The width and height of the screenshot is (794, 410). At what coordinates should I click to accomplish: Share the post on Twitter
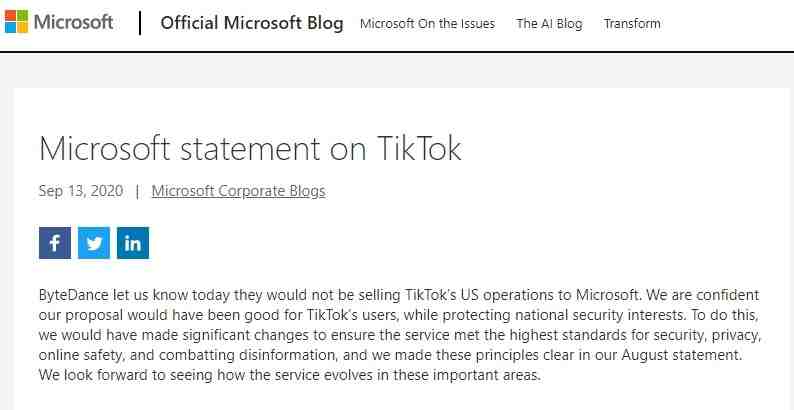click(94, 243)
